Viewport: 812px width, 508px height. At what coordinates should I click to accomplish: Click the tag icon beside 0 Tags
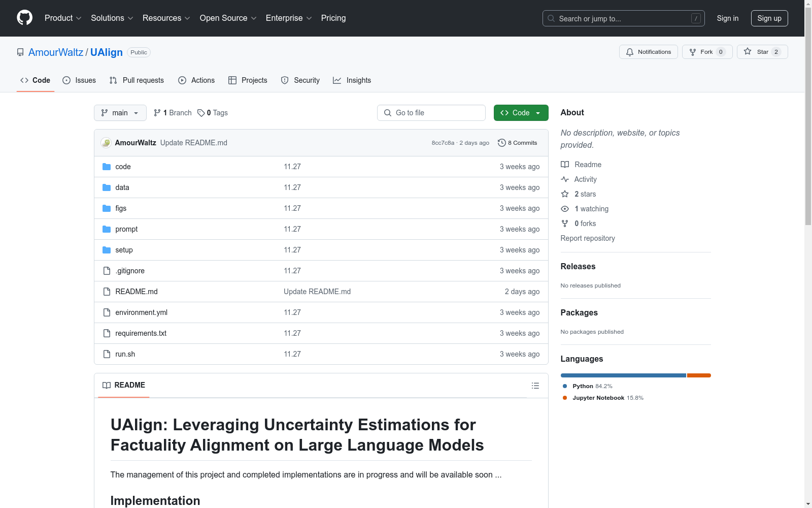201,113
